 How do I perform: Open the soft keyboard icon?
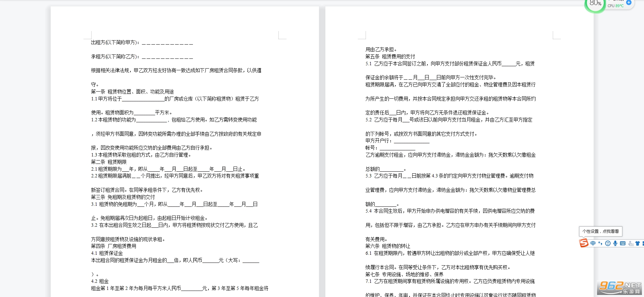(x=623, y=243)
